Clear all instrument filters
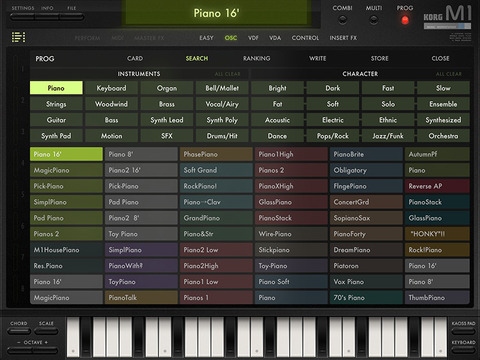The width and height of the screenshot is (480, 360). click(228, 74)
